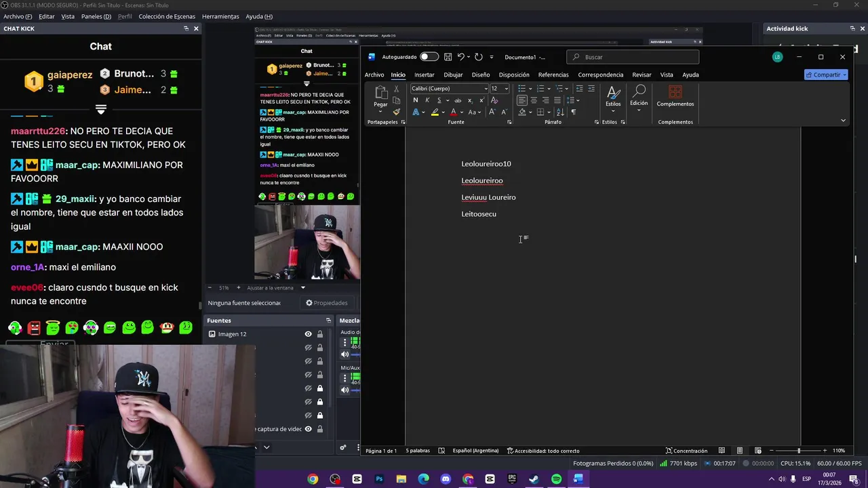Click the Complementos add-ins button
This screenshot has height=488, width=868.
click(675, 96)
